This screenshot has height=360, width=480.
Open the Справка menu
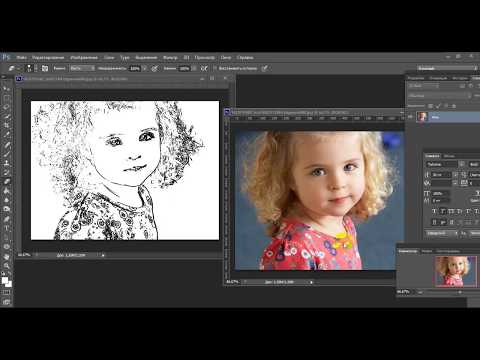click(x=245, y=57)
